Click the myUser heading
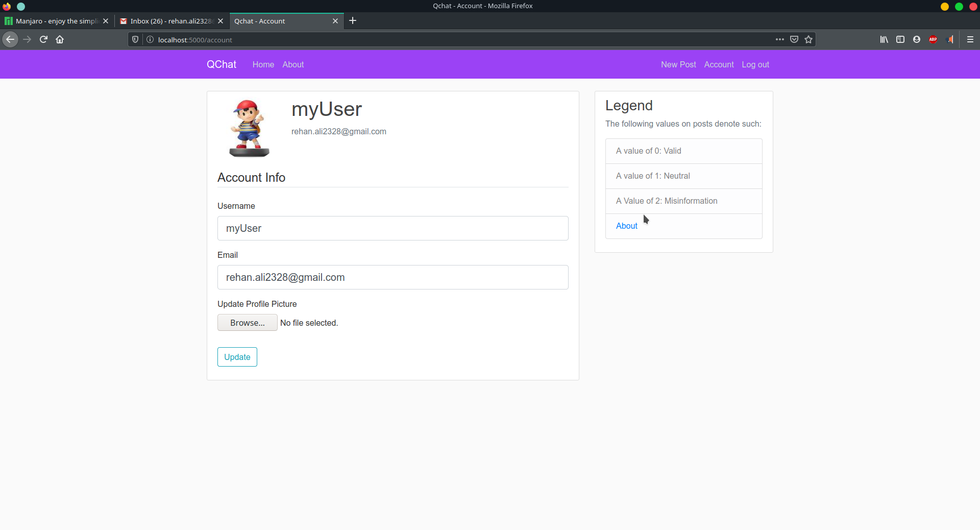This screenshot has width=980, height=530. coord(327,109)
